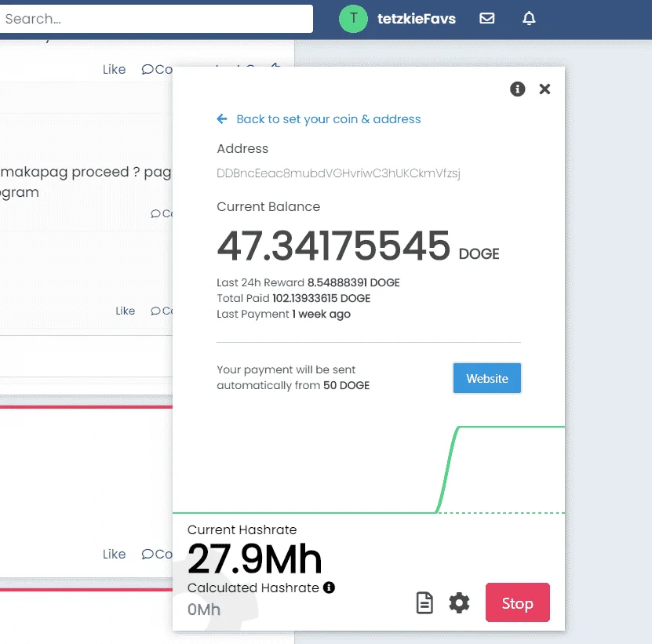Click the Last Payment 1 week ago line
This screenshot has height=644, width=652.
click(283, 314)
